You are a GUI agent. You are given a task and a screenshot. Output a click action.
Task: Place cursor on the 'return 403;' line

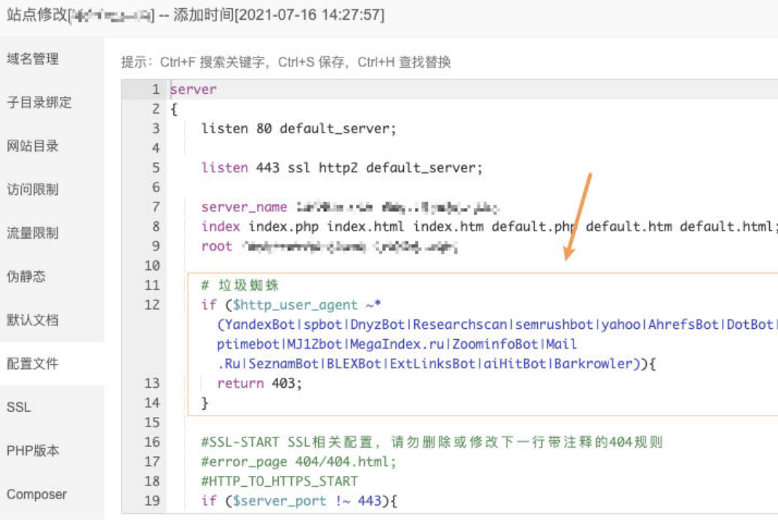[259, 384]
